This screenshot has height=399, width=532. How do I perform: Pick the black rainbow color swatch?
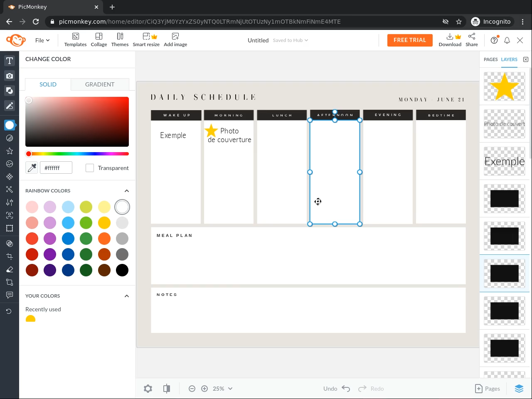pyautogui.click(x=122, y=270)
